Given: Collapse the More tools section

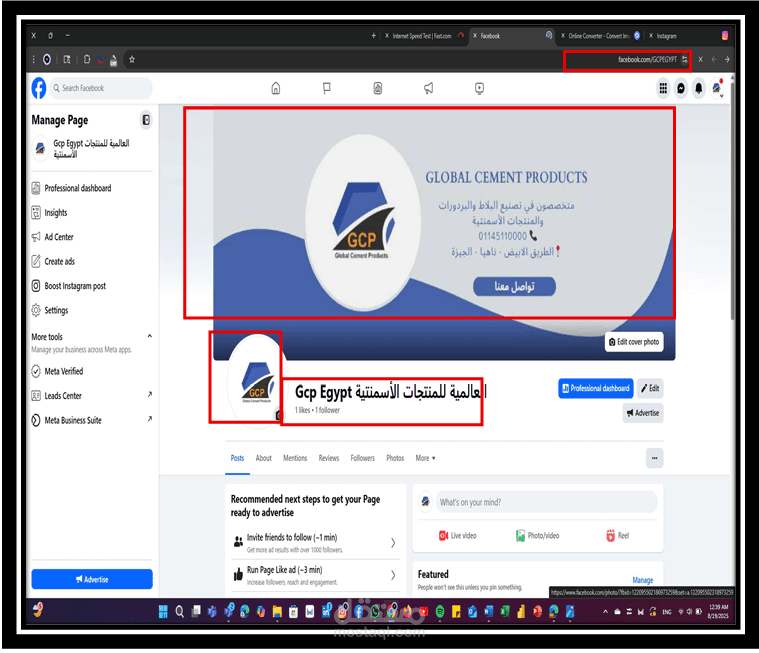Looking at the screenshot, I should pos(150,336).
